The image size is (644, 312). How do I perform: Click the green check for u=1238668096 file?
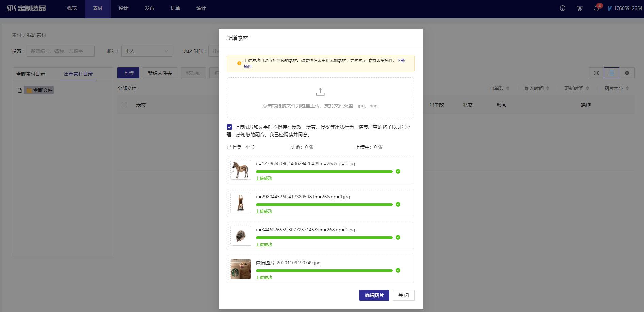click(398, 171)
